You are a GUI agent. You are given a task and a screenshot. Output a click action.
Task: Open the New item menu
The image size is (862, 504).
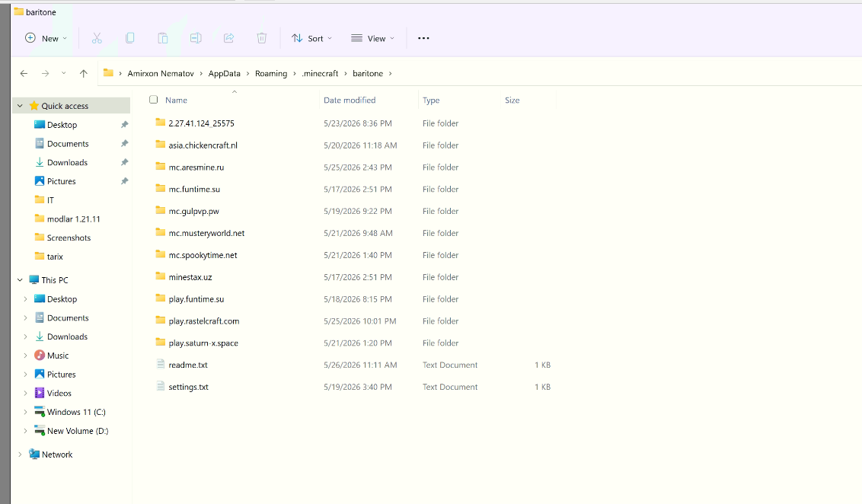pos(46,38)
